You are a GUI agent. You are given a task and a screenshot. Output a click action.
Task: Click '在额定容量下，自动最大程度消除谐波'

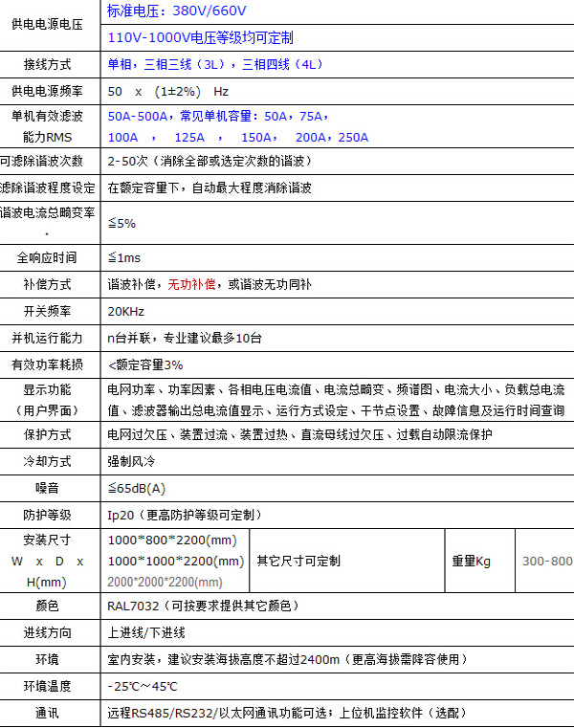click(x=210, y=188)
